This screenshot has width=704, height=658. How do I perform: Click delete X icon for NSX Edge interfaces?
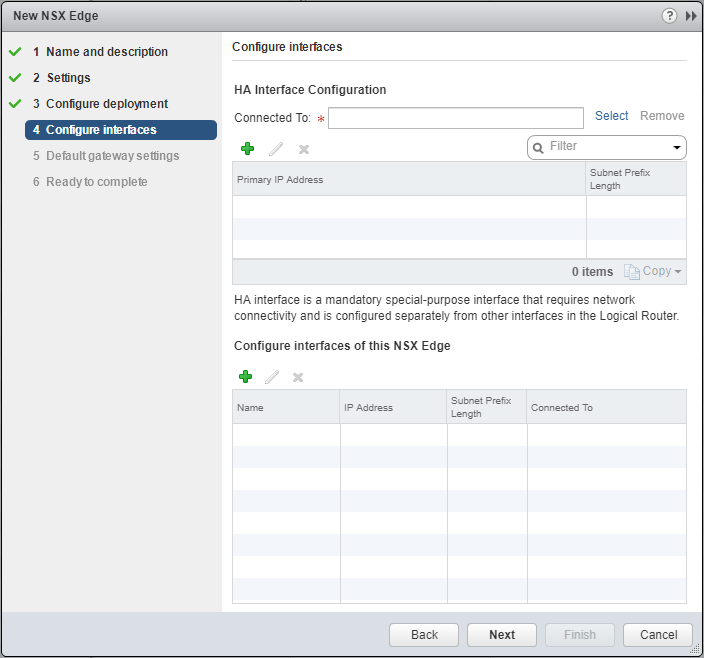point(297,377)
